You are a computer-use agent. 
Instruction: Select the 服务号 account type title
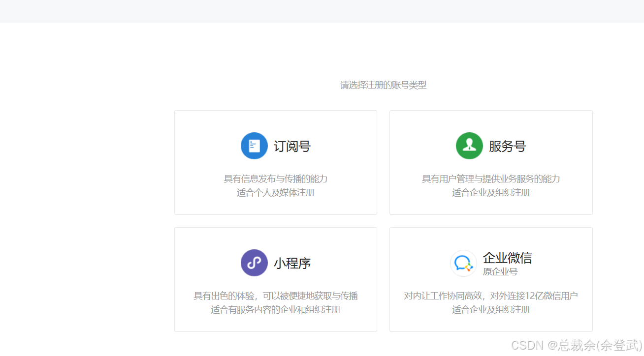point(508,147)
